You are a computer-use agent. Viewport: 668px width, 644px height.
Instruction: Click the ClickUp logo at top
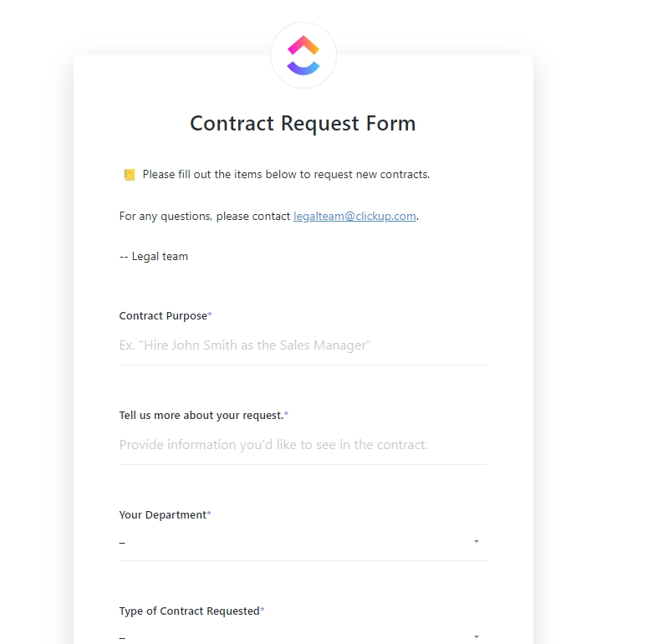[x=303, y=55]
